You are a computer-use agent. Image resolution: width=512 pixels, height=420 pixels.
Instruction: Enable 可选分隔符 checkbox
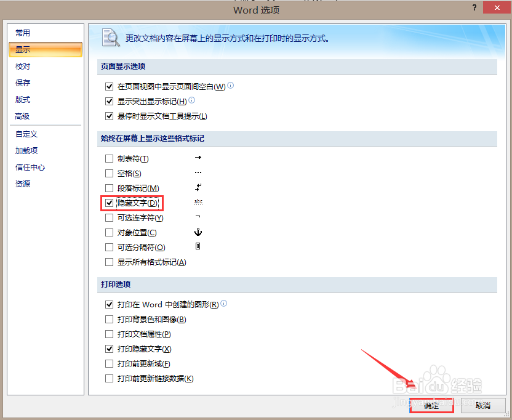click(x=109, y=247)
